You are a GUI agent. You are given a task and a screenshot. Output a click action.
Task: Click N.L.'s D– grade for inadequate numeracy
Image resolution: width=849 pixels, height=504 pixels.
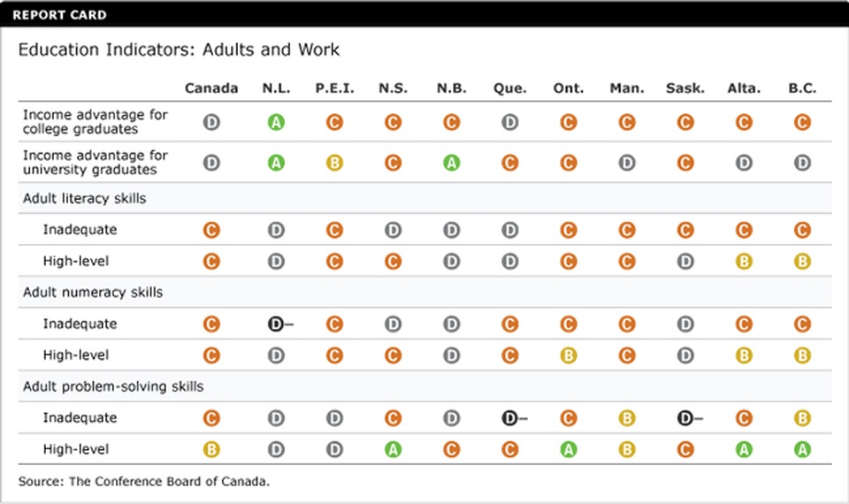point(278,324)
